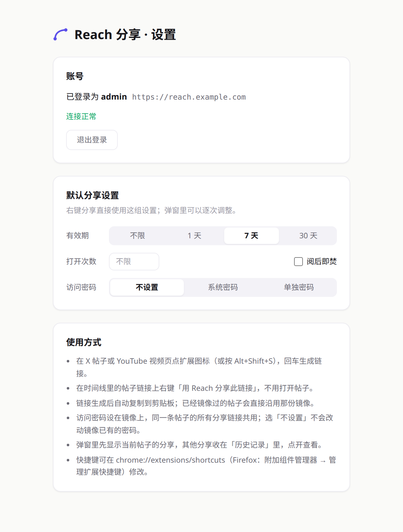Click the 退出登录 button
The image size is (403, 532).
click(x=92, y=140)
